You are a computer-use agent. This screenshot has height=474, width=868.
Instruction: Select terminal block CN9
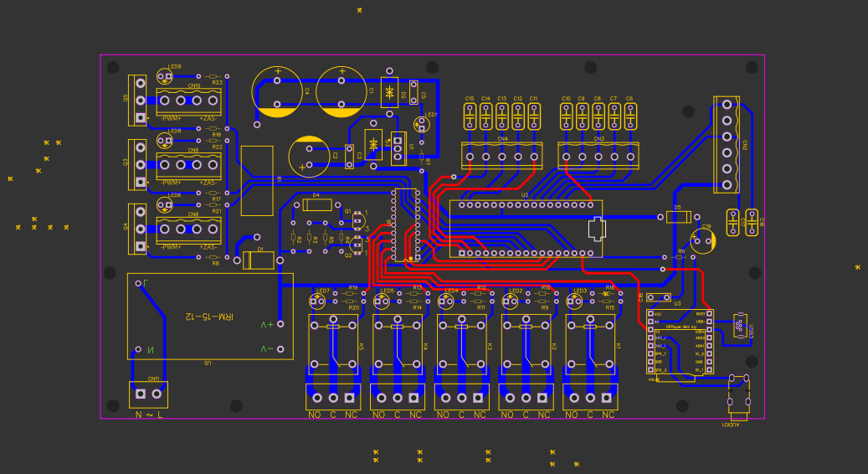click(189, 166)
